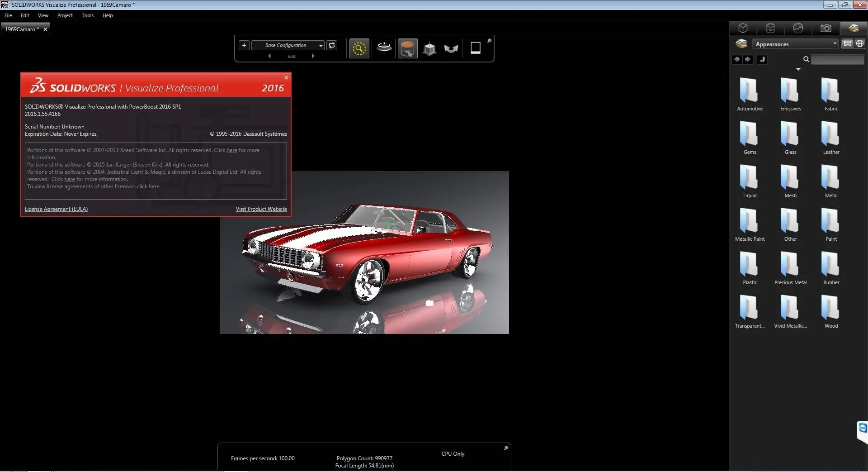Click the 3D cube with axes tool icon
This screenshot has width=868, height=472.
pyautogui.click(x=429, y=48)
